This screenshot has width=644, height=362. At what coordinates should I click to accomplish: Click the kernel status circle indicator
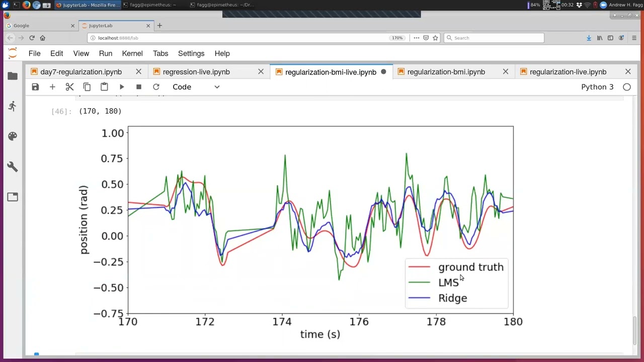pyautogui.click(x=627, y=87)
